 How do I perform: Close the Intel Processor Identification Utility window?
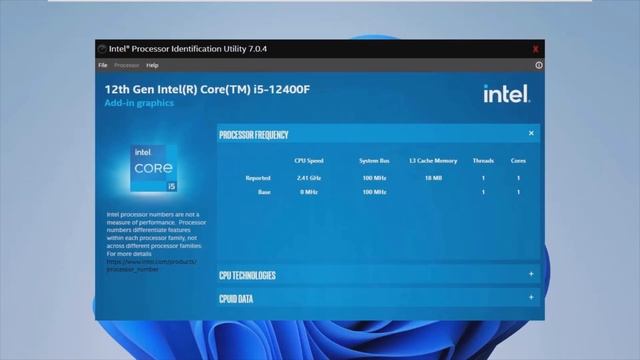point(536,49)
